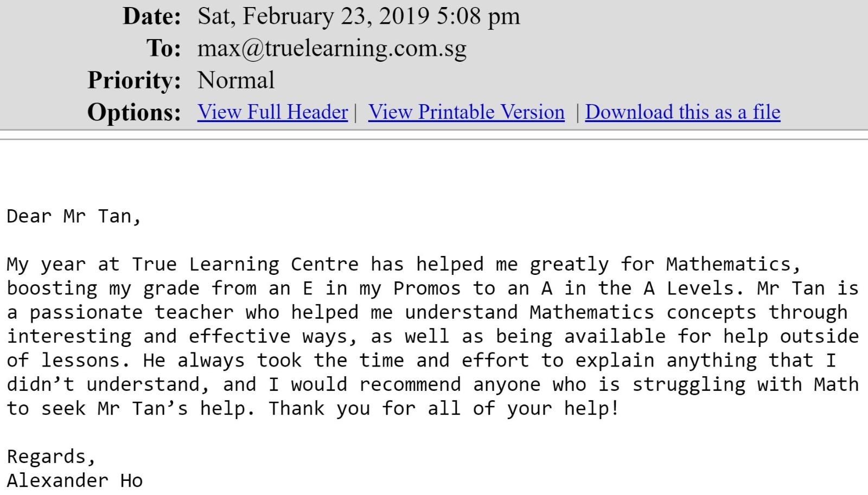The width and height of the screenshot is (868, 495).
Task: Click the Regards closing line
Action: coord(51,457)
